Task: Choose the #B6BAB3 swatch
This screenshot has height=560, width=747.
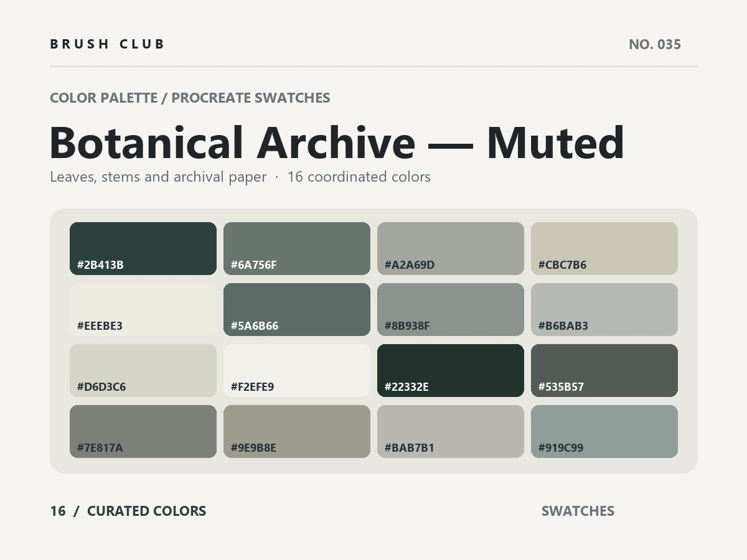Action: coord(604,309)
